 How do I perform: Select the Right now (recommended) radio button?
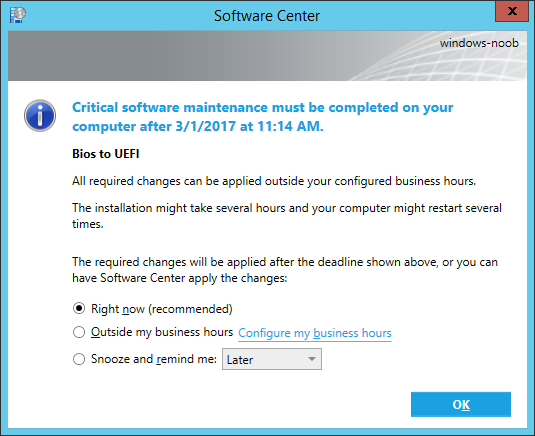click(79, 308)
